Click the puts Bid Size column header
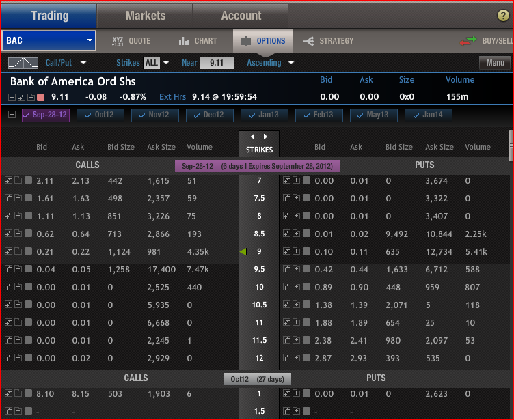 click(x=399, y=147)
